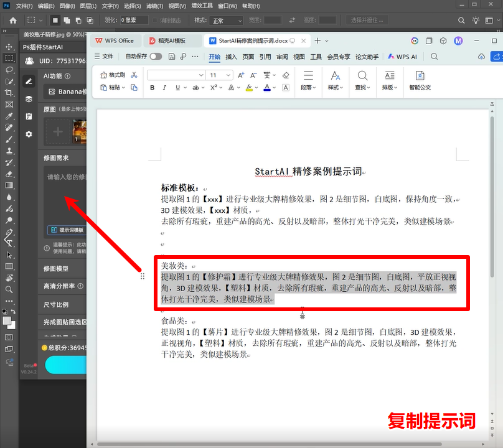The width and height of the screenshot is (503, 448).
Task: Select the Move tool in Photoshop toolbar
Action: 9,47
